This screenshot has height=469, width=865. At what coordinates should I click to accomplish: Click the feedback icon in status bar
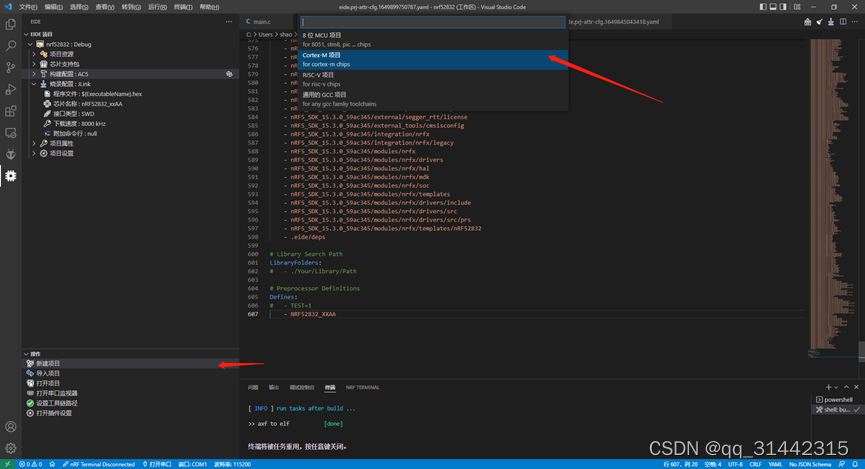coord(841,464)
